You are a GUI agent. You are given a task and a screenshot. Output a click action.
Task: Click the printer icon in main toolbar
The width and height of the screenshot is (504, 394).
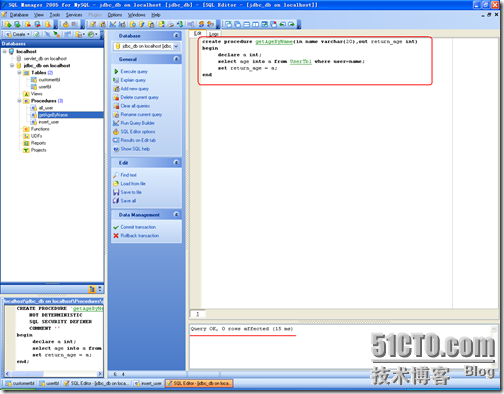coord(171,24)
